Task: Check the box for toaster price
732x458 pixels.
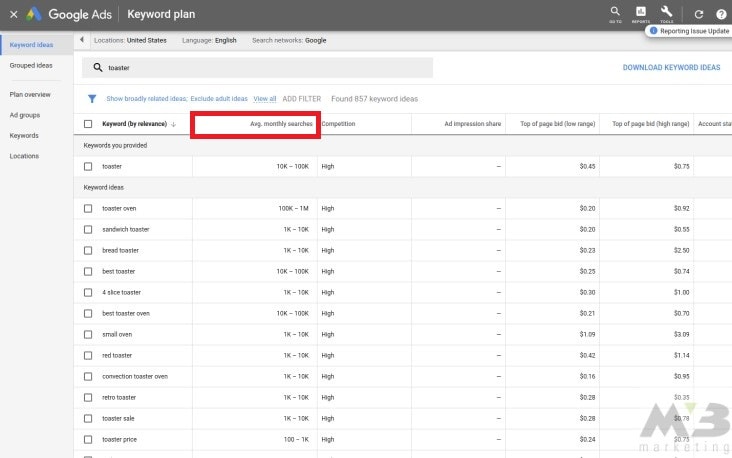Action: [x=88, y=439]
